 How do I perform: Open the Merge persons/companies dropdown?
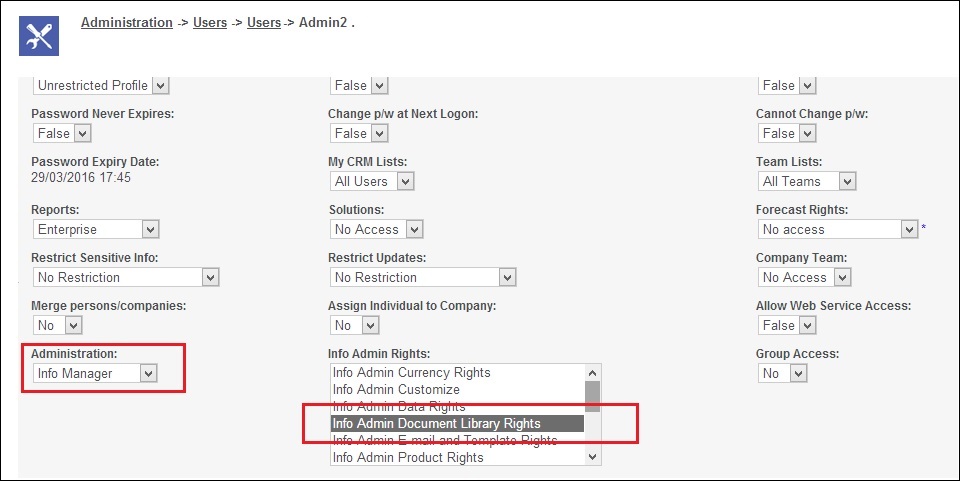(x=58, y=325)
